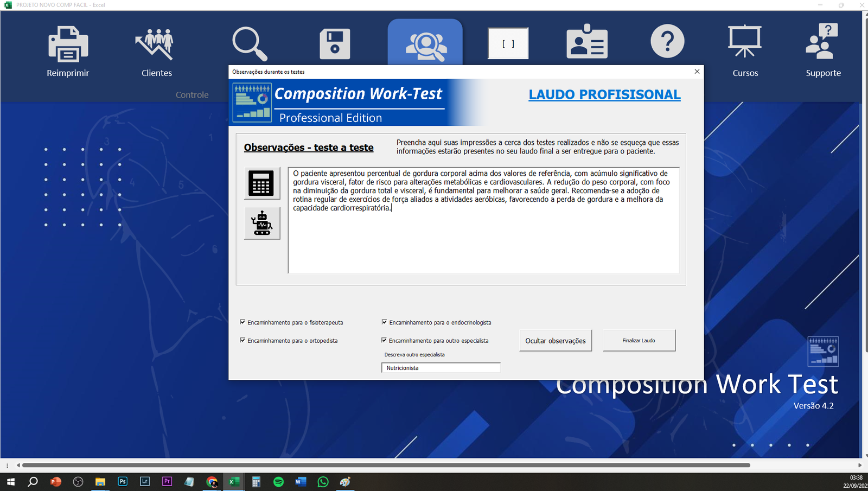Click the magnifying glass search icon
Image resolution: width=868 pixels, height=491 pixels.
250,44
